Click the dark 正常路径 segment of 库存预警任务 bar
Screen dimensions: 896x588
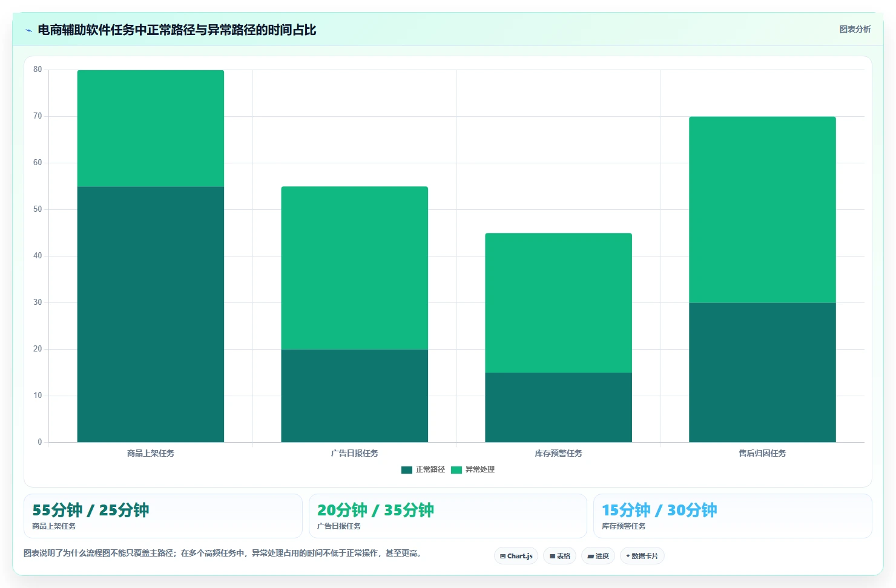pos(559,407)
